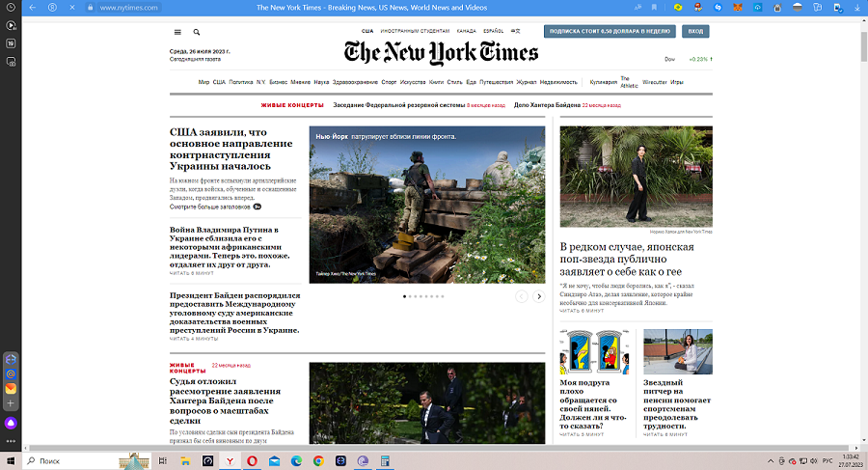Launch Alice voice assistant purple icon
Image resolution: width=868 pixels, height=470 pixels.
11,423
